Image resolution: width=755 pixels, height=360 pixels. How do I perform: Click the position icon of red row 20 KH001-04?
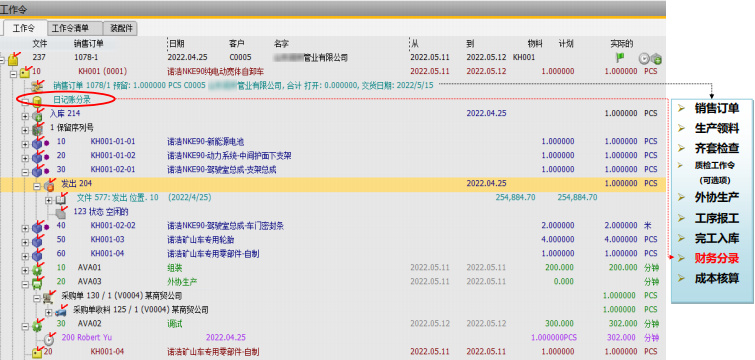point(37,352)
